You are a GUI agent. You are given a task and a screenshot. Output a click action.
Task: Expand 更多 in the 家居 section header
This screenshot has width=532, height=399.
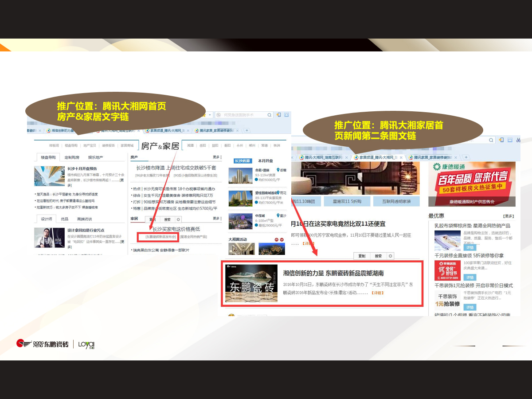[216, 219]
